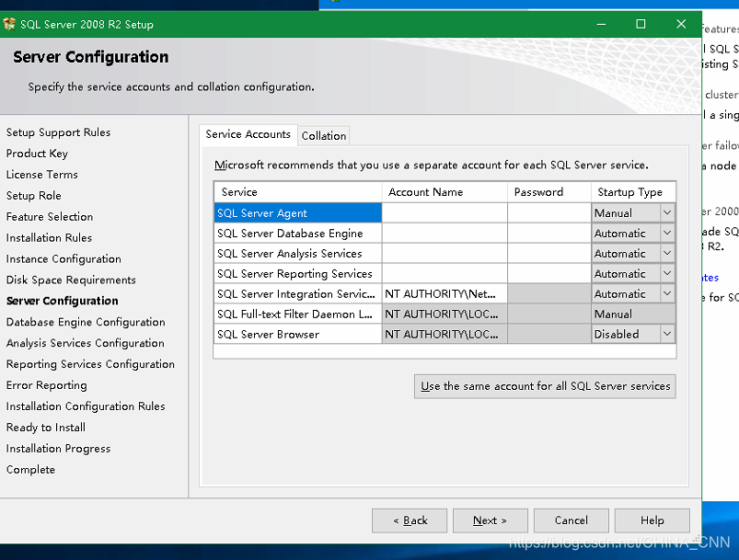Viewport: 739px width, 560px height.
Task: Select the SQL Server Analysis Services row
Action: pyautogui.click(x=298, y=254)
